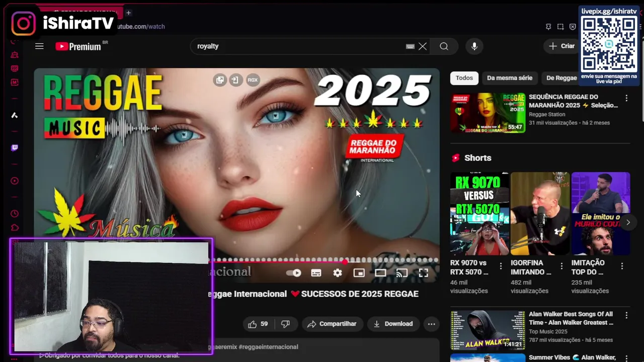Open the SEQUÊNCIA REGGAE thumbnail with 55:47 duration
Viewport: 644px width, 362px height.
488,113
